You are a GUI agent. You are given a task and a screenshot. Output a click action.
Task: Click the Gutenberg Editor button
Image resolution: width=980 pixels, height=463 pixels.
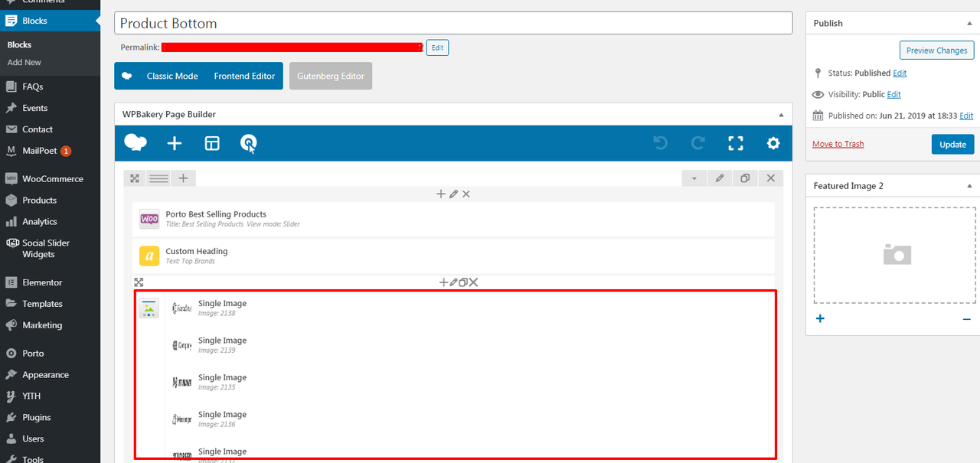pyautogui.click(x=331, y=76)
